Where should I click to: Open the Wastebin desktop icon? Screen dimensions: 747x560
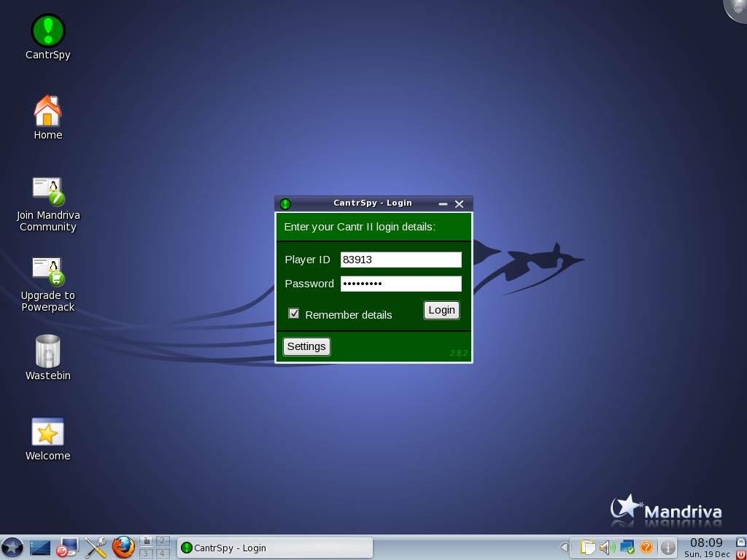point(47,357)
